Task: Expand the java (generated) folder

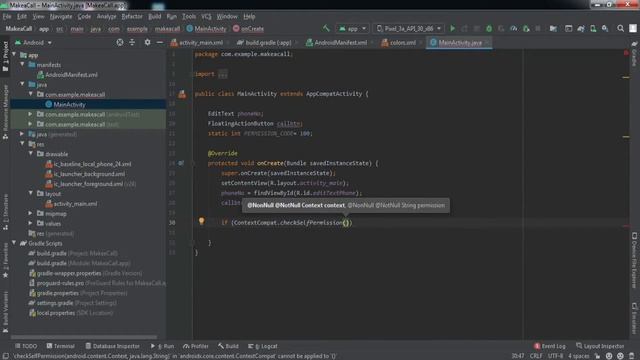Action: click(x=22, y=134)
